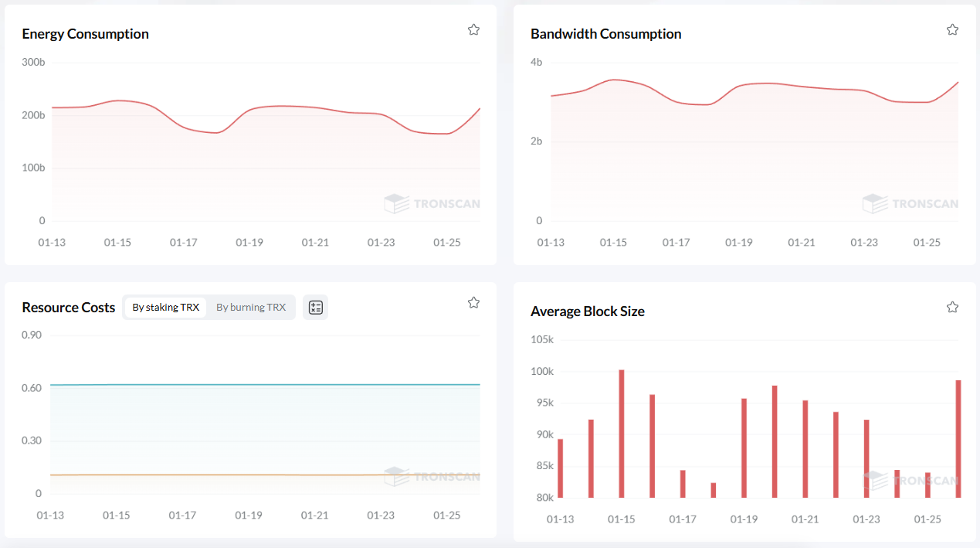Select the By burning TRX tab
This screenshot has height=548, width=980.
coord(251,307)
